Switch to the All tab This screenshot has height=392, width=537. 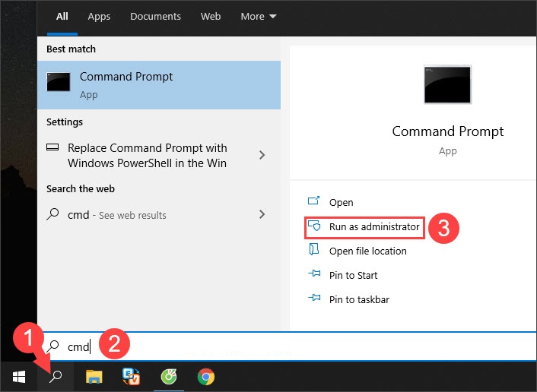(x=62, y=17)
